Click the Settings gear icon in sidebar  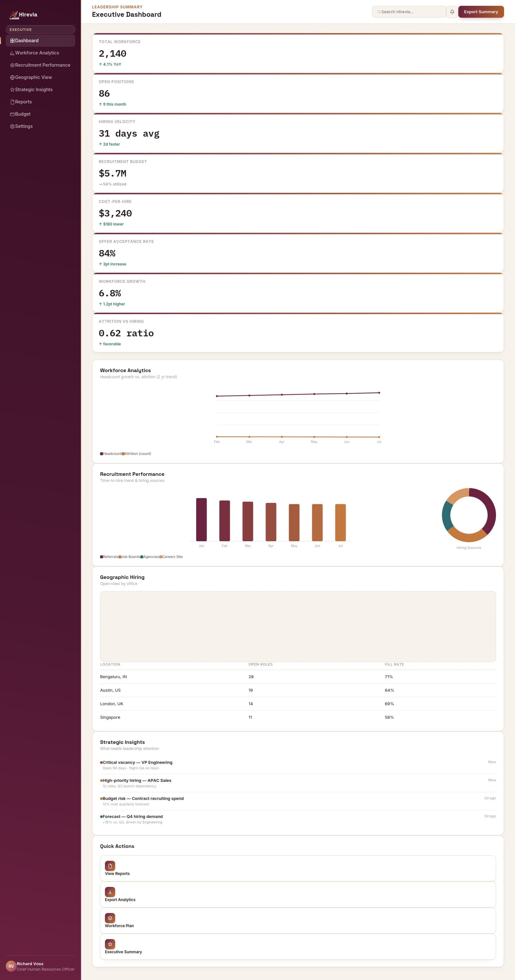12,126
